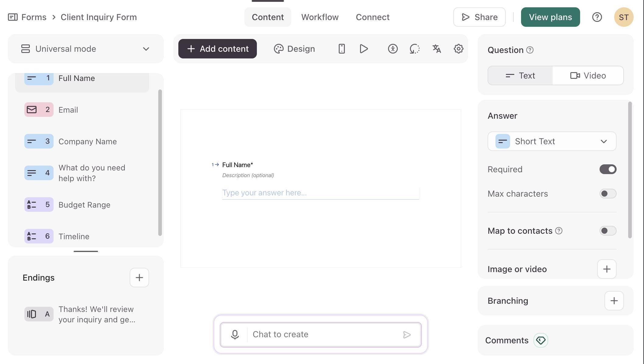The height and width of the screenshot is (364, 644).
Task: Open the Short Text answer type dropdown
Action: coord(604,141)
